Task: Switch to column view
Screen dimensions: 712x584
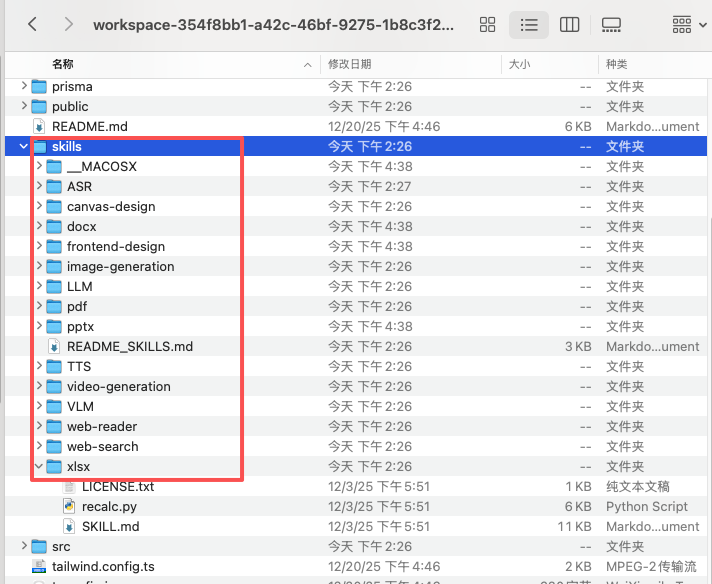Action: (570, 24)
